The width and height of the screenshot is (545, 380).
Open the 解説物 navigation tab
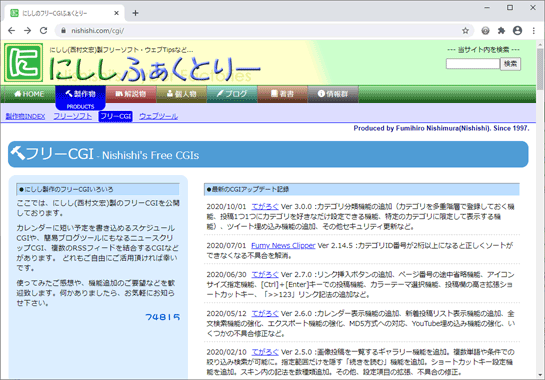click(x=131, y=94)
